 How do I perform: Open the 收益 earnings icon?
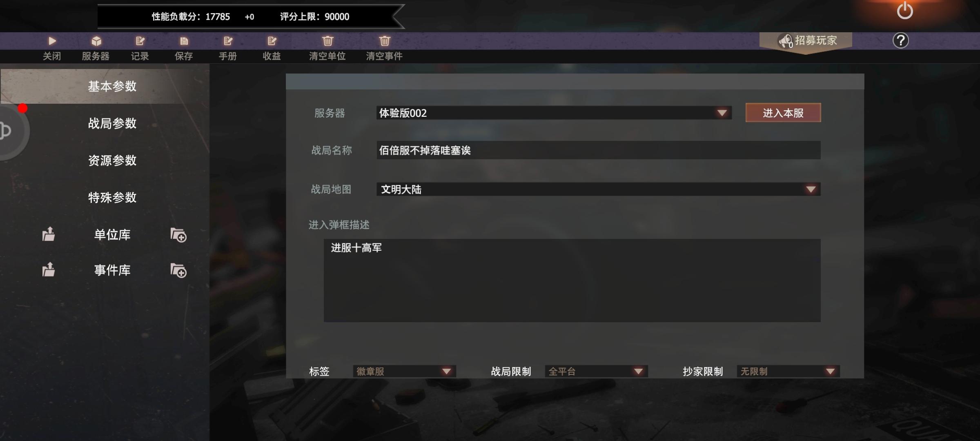272,41
